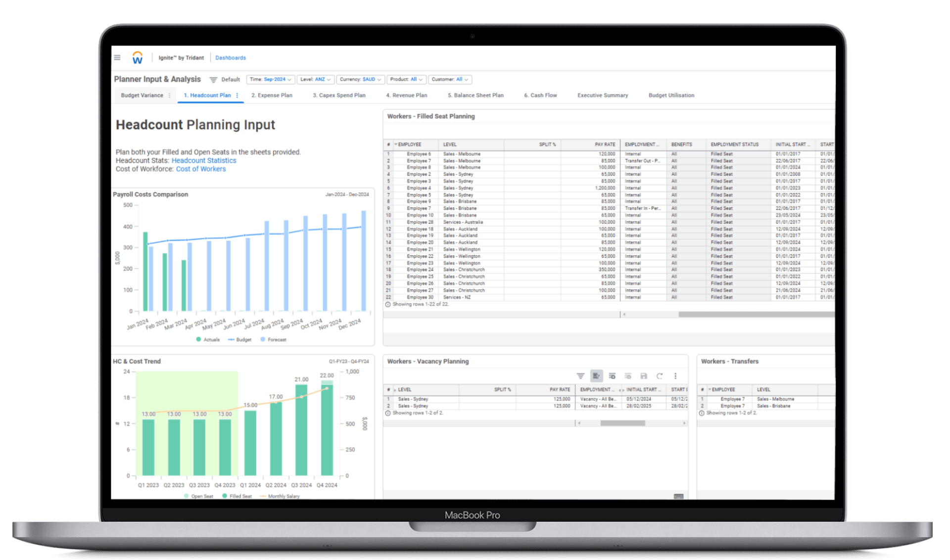Expand LEVEL column arrow in Vacancy Planning
Viewport: 950px width, 560px height.
(395, 390)
